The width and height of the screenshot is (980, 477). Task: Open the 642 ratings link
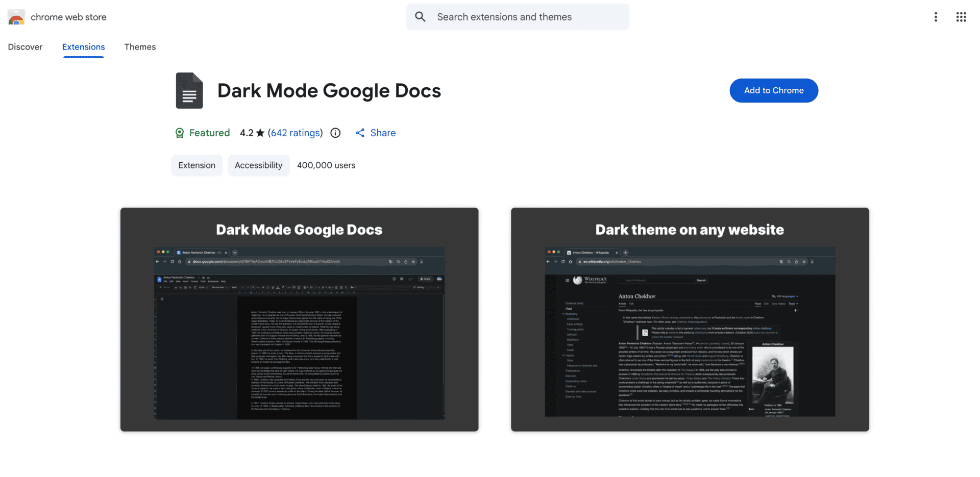click(x=295, y=133)
